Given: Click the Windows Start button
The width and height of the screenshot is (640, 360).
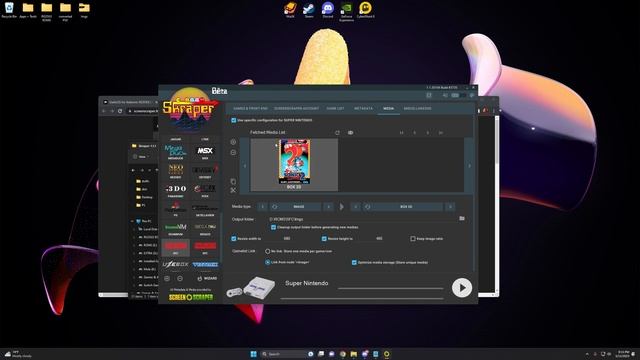Looking at the screenshot, I should (253, 354).
